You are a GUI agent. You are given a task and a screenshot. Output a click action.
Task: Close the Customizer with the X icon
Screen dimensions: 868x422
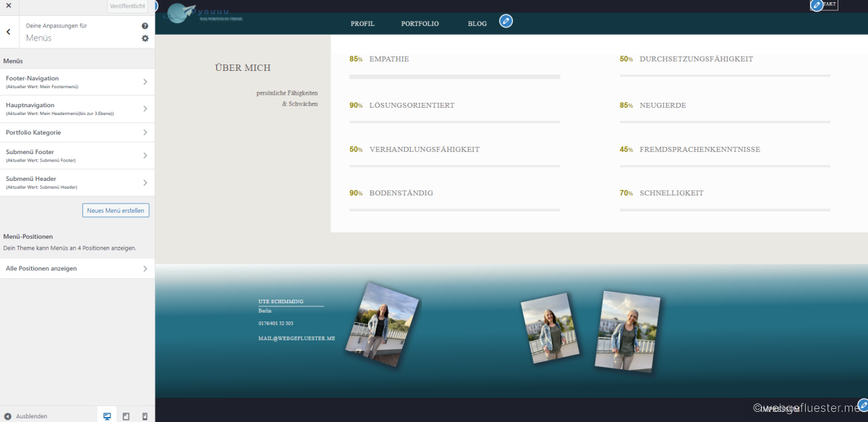click(8, 6)
